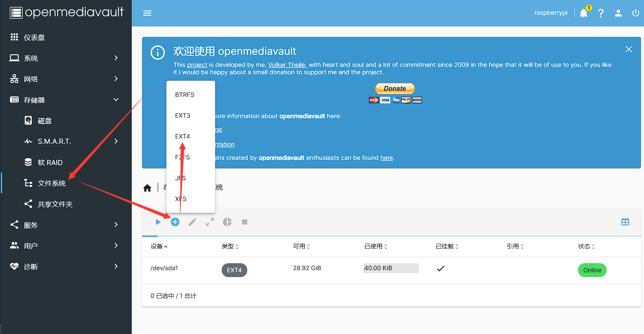Expand the 网络 menu
This screenshot has height=334, width=644.
[x=66, y=79]
